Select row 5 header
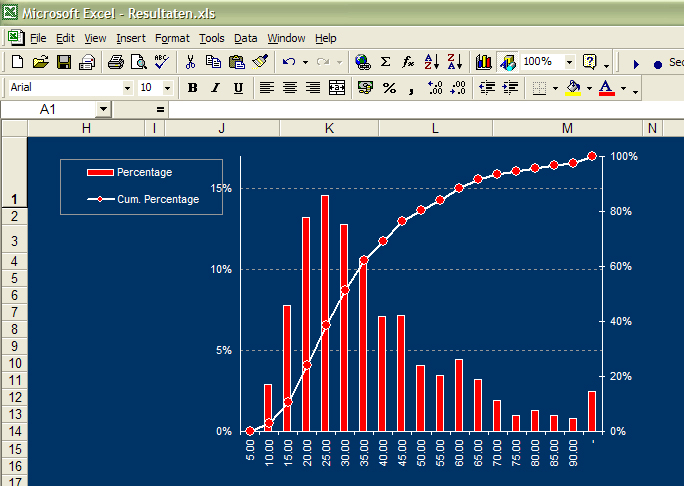 pos(14,278)
